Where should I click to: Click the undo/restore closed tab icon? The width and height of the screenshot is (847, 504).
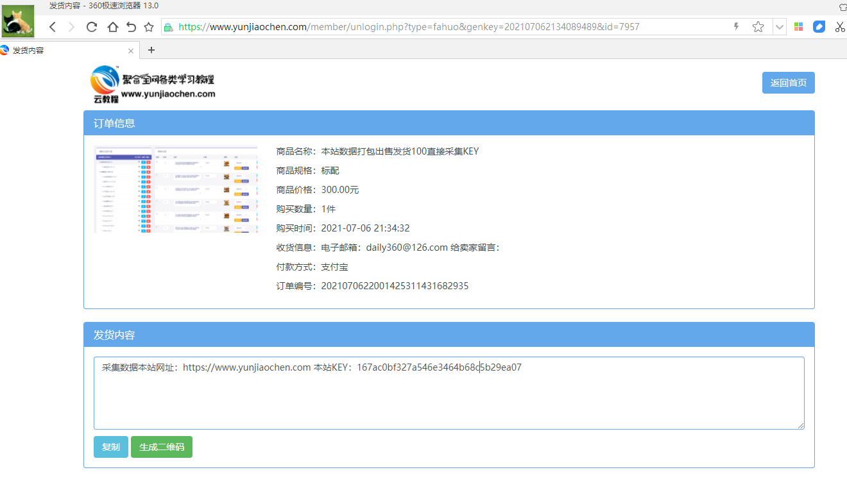tap(131, 27)
